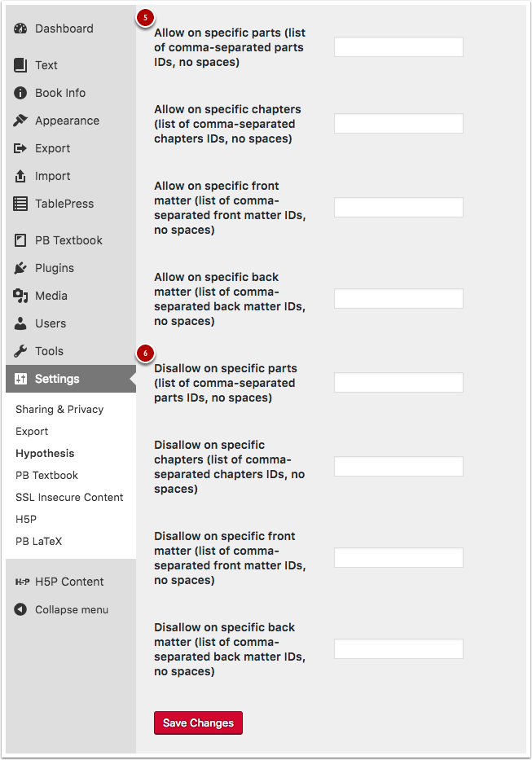
Task: Click the Plugins plug icon
Action: click(20, 267)
